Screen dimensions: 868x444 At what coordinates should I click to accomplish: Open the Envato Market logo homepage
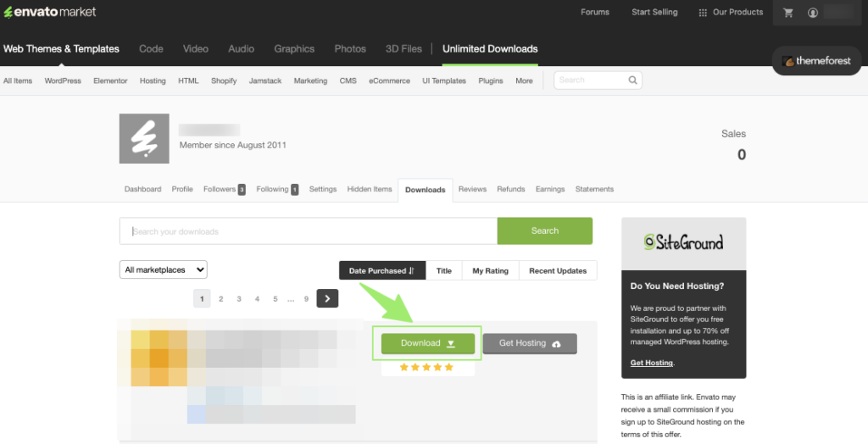click(x=50, y=12)
